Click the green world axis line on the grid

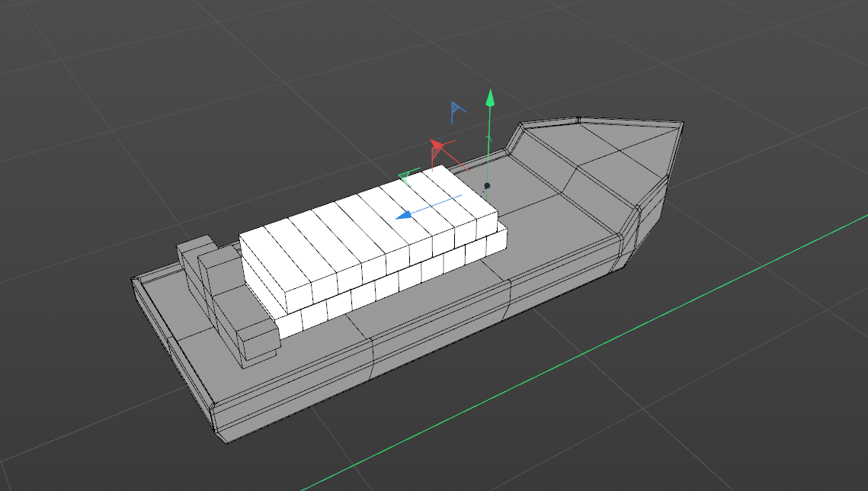pyautogui.click(x=610, y=345)
